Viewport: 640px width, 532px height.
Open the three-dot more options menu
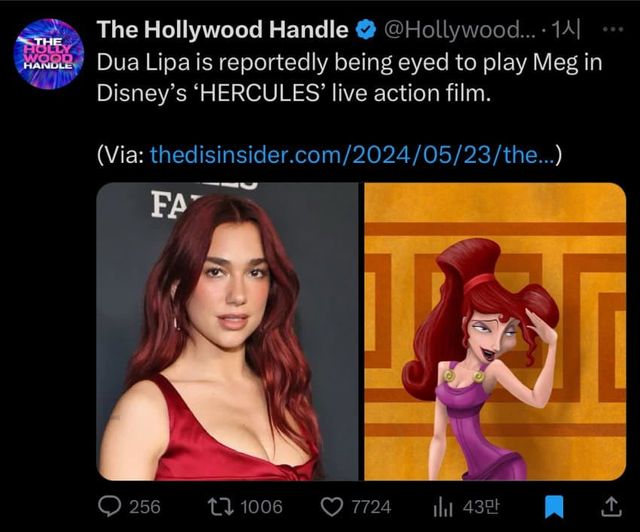612,29
